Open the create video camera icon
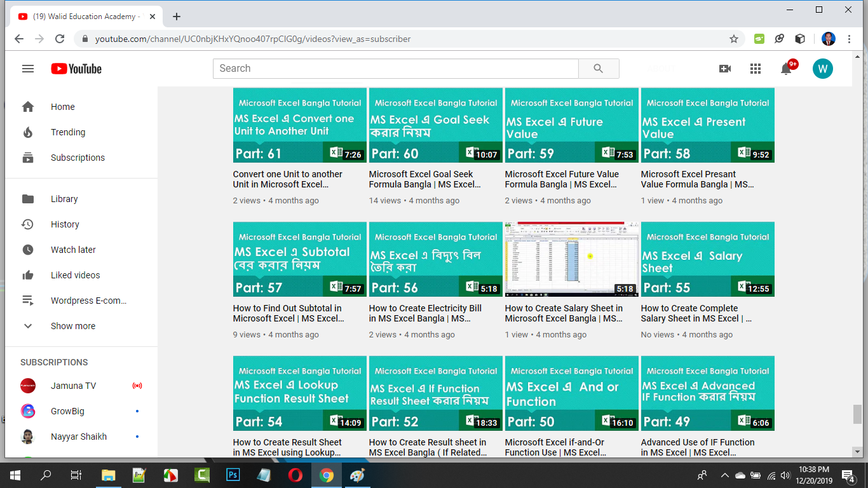The image size is (868, 488). (724, 69)
